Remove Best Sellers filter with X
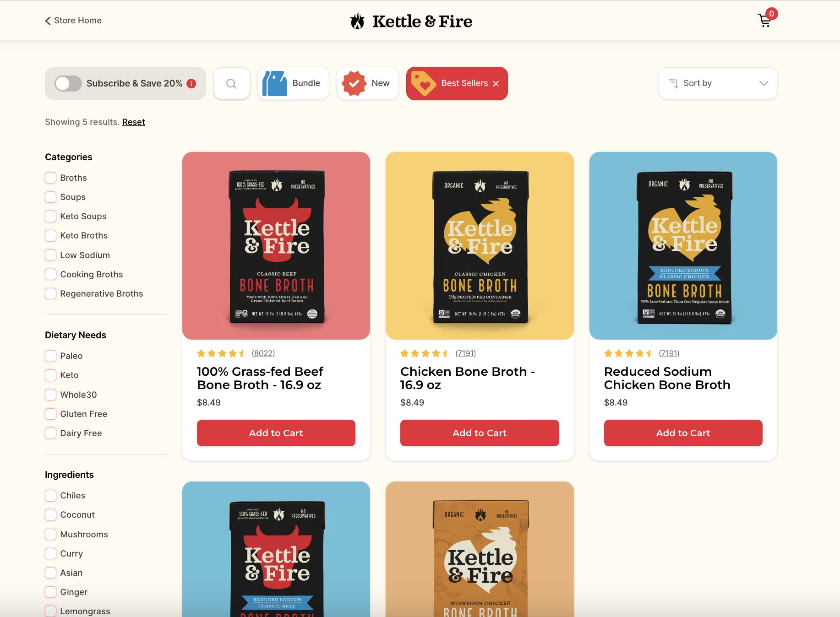Screen dimensions: 840x617 (496, 83)
